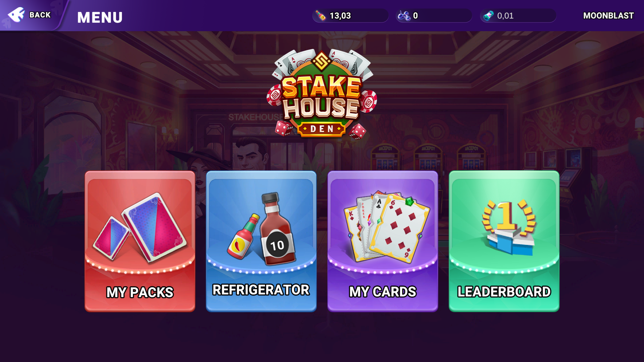
Task: Click the molecule currency icon
Action: pyautogui.click(x=404, y=15)
